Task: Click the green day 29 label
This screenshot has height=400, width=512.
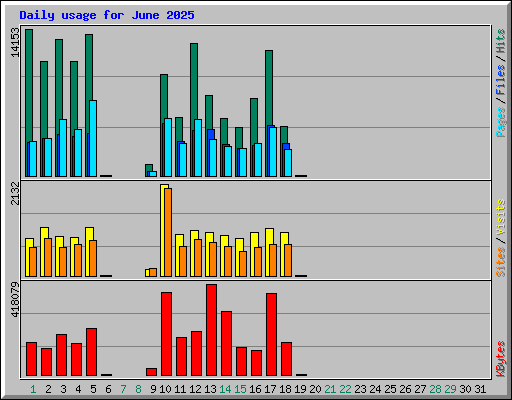Action: (450, 389)
